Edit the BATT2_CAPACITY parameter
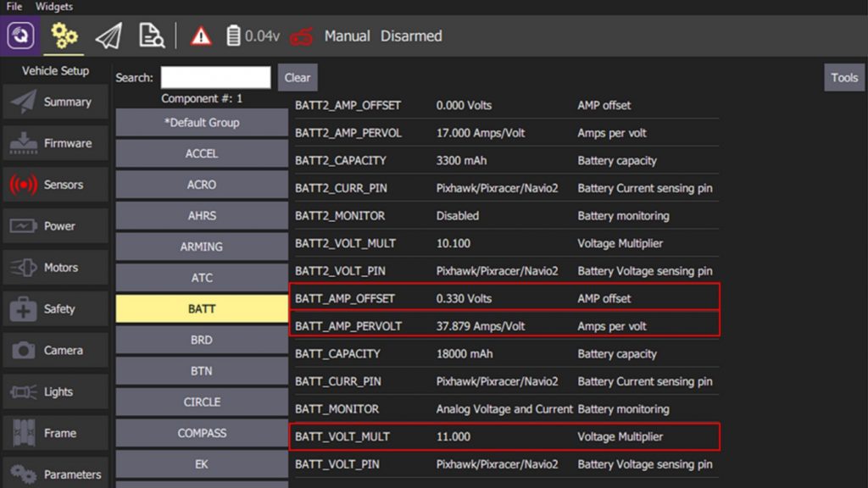 click(x=506, y=160)
